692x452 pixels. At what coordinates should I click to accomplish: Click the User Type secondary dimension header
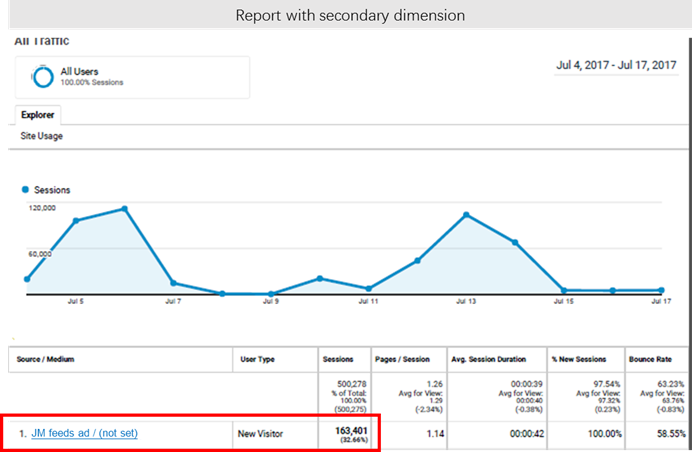[257, 359]
